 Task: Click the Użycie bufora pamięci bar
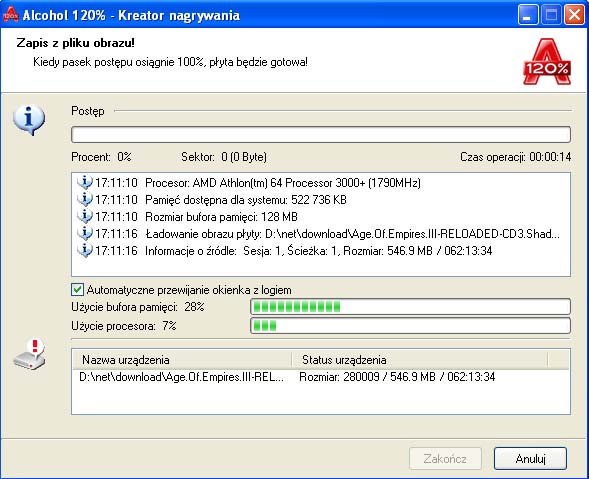[x=411, y=307]
